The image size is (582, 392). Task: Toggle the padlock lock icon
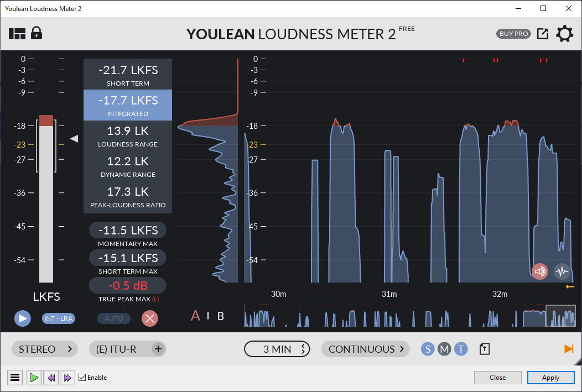click(x=37, y=33)
